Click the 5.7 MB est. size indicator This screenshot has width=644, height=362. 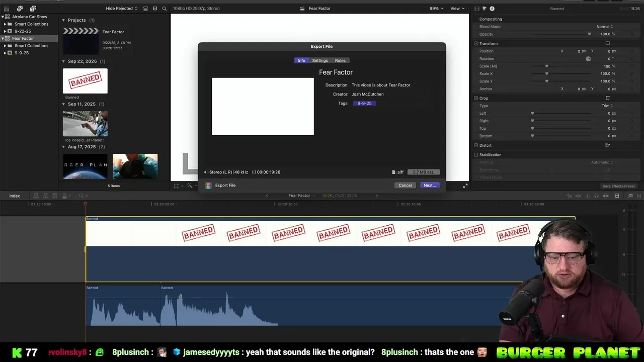click(x=424, y=172)
